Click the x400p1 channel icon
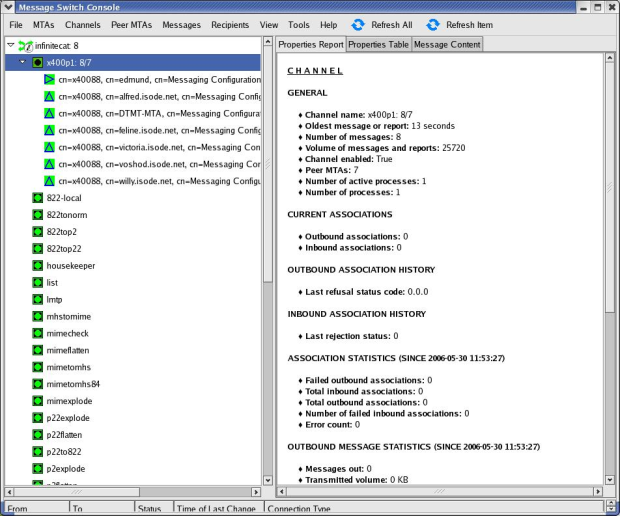Viewport: 620px width, 516px height. pyautogui.click(x=37, y=62)
